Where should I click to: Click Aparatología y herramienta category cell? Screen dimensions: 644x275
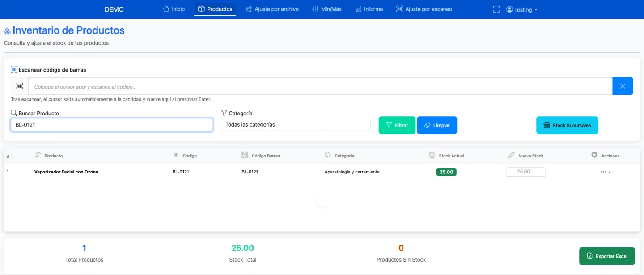(352, 172)
